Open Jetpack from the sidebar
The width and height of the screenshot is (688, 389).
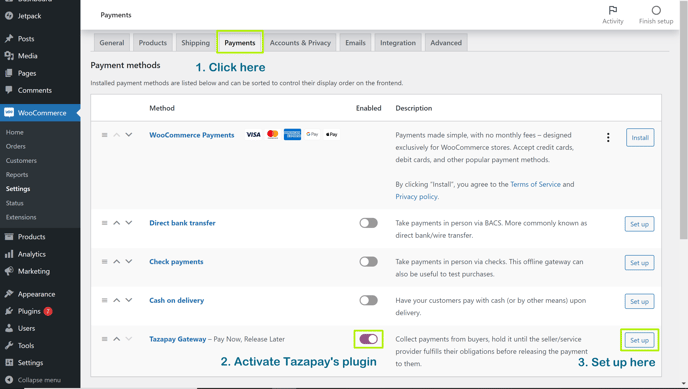click(x=29, y=16)
